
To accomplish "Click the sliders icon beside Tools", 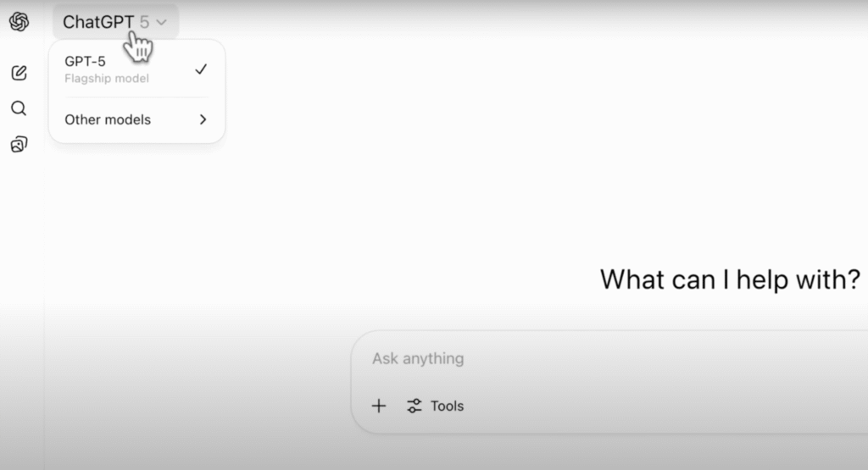I will [415, 406].
